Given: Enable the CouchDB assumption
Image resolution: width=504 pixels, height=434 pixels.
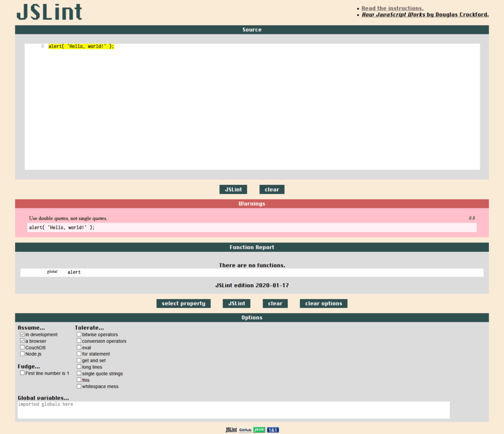Looking at the screenshot, I should tap(22, 347).
